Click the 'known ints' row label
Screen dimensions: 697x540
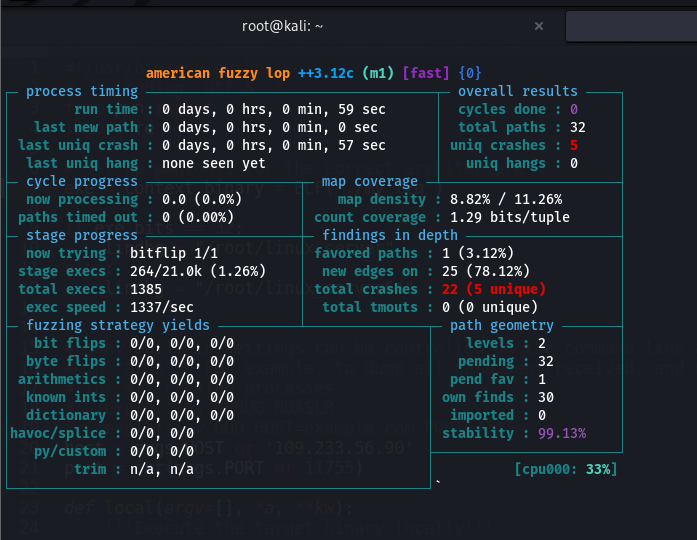point(66,397)
